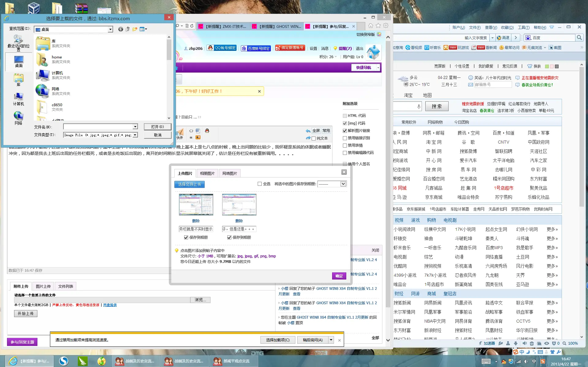This screenshot has height=367, width=588.
Task: Select 计算机 in file dialog sidebar
Action: point(18,99)
